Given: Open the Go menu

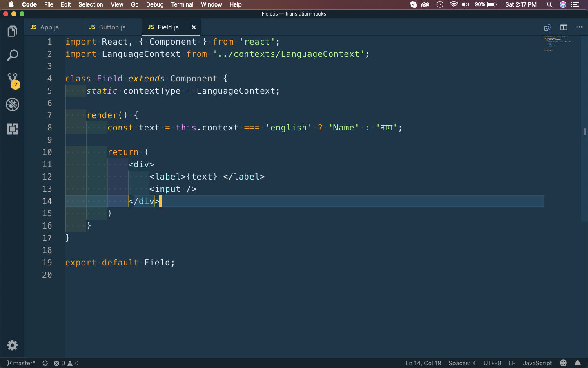Looking at the screenshot, I should pos(135,4).
